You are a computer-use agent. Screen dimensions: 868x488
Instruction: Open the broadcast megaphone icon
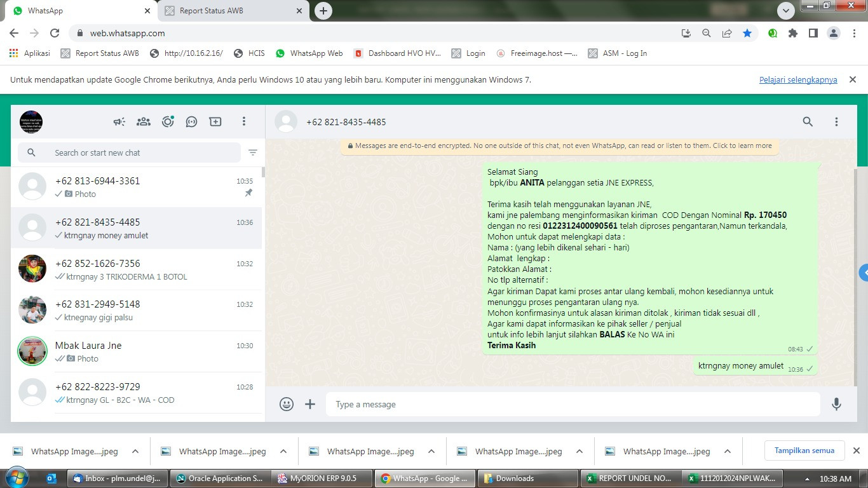(x=119, y=121)
